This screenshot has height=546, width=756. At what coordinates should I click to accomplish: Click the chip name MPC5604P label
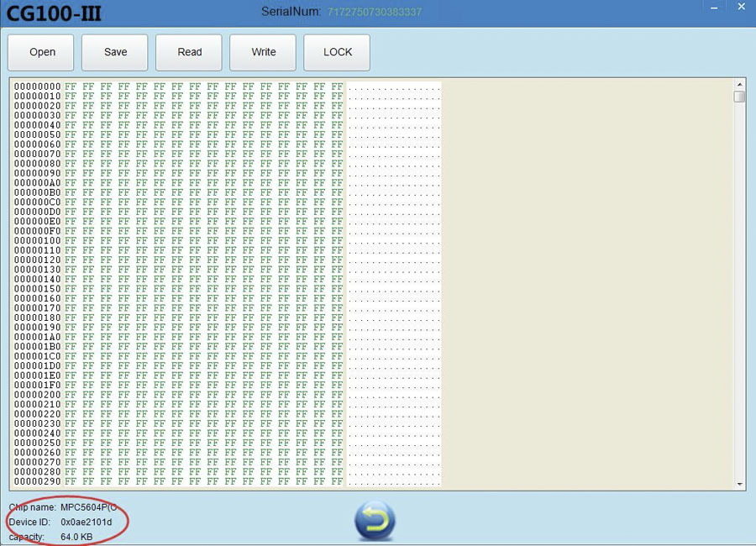[89, 507]
